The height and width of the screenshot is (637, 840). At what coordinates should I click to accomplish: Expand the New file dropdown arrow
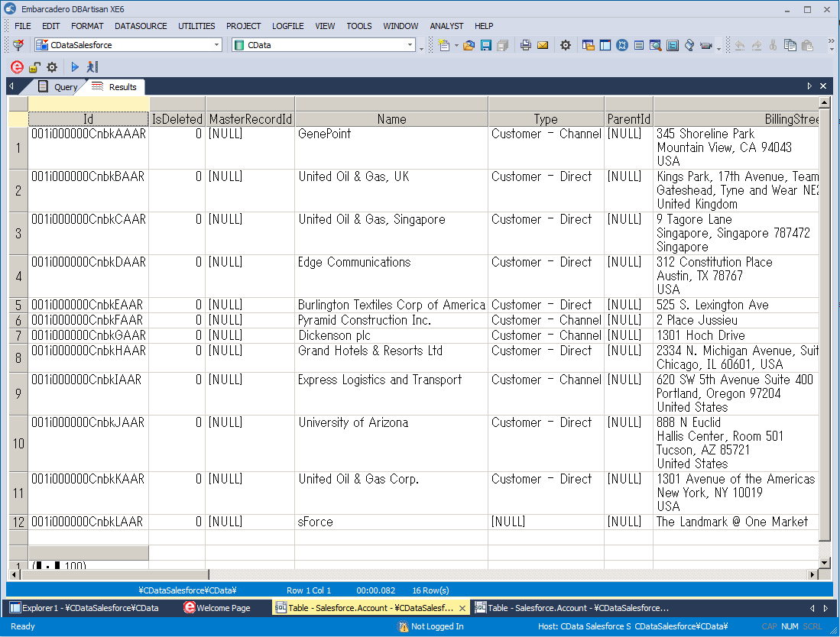456,46
